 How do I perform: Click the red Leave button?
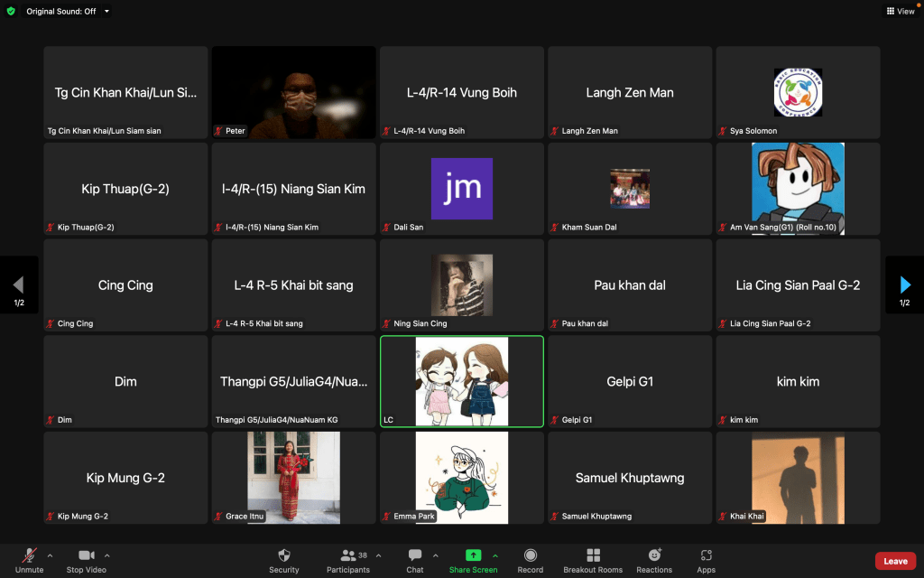pos(895,561)
